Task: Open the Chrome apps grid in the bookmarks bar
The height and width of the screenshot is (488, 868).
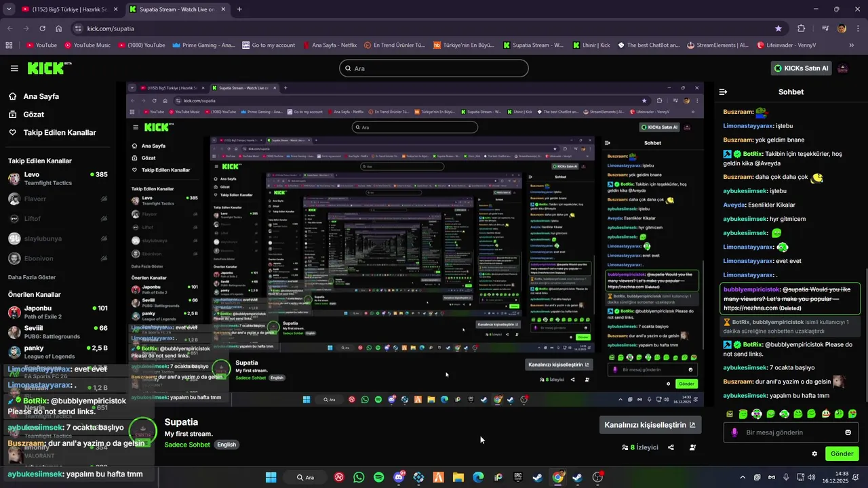Action: 9,45
